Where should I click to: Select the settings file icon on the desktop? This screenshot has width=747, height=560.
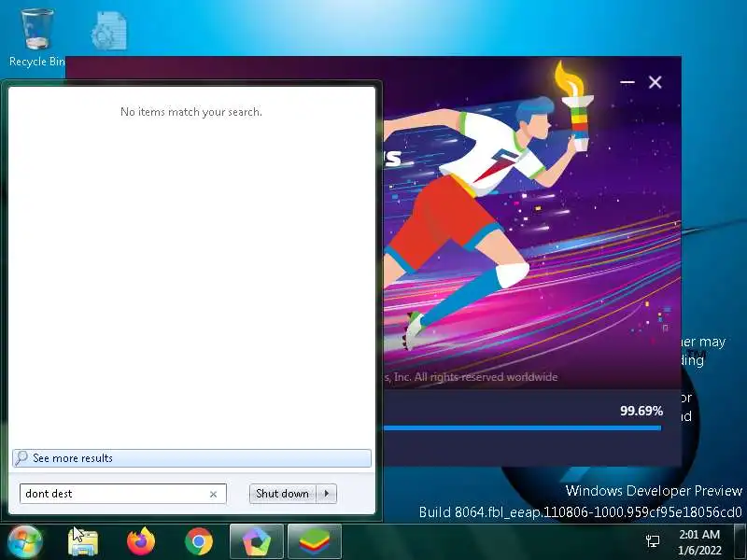(x=109, y=31)
